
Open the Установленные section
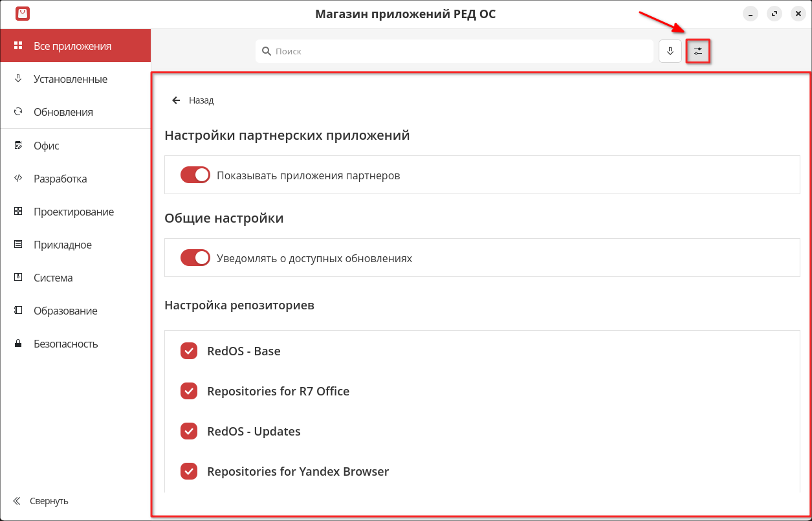(70, 79)
